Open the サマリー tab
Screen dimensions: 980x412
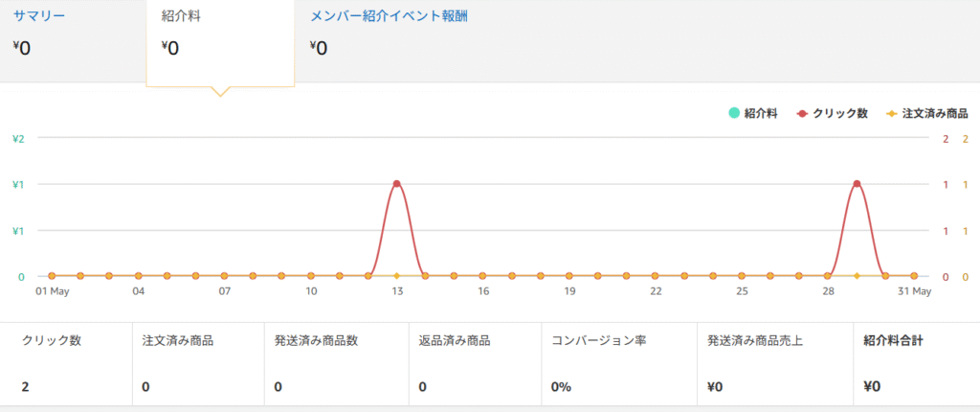pyautogui.click(x=39, y=17)
